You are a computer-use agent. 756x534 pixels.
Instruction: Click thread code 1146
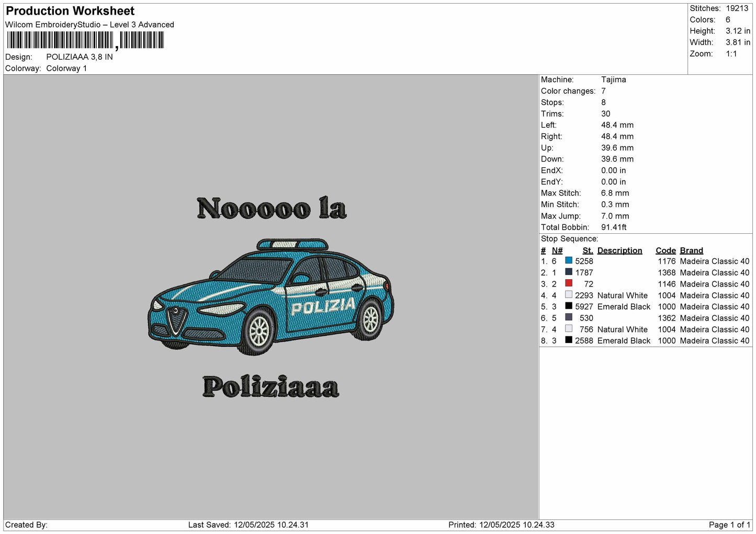point(667,284)
